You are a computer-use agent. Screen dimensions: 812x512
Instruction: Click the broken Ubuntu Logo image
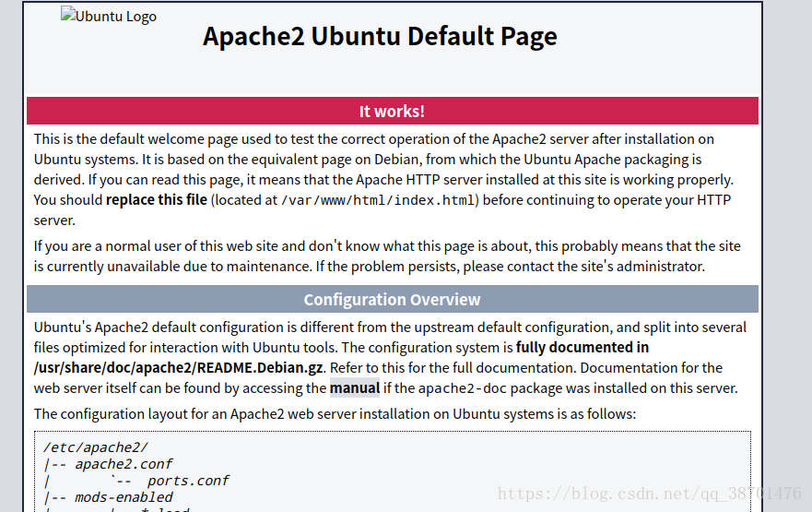pos(108,17)
